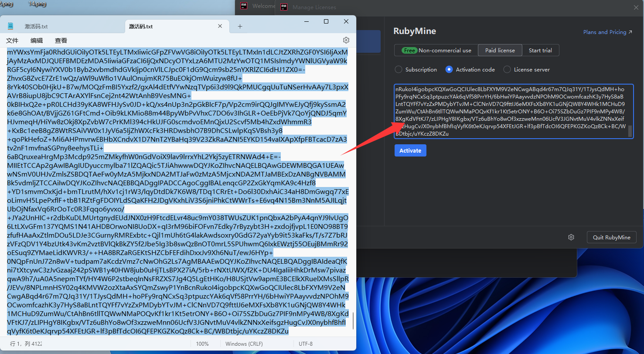This screenshot has height=354, width=644.
Task: Click the RubyMine settings gear icon
Action: click(571, 237)
